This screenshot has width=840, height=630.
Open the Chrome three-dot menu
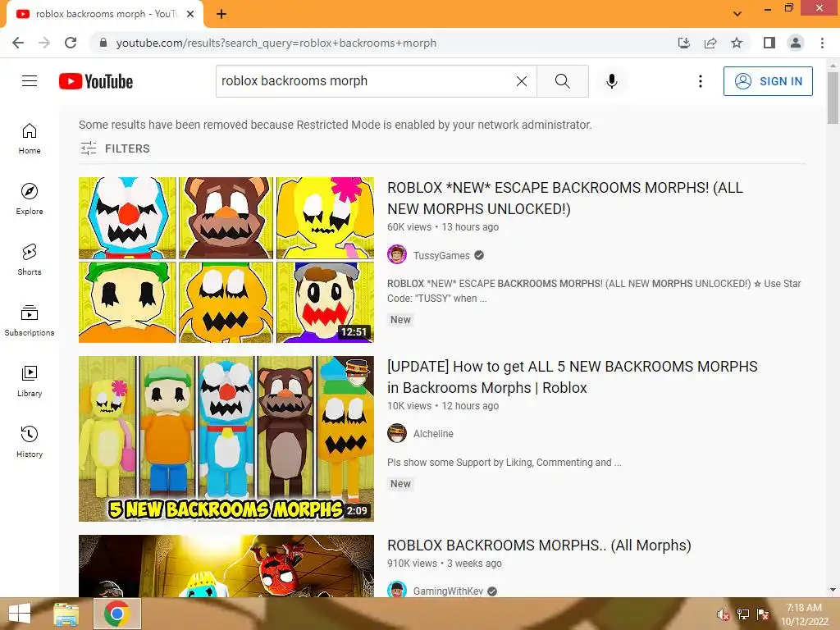click(822, 43)
